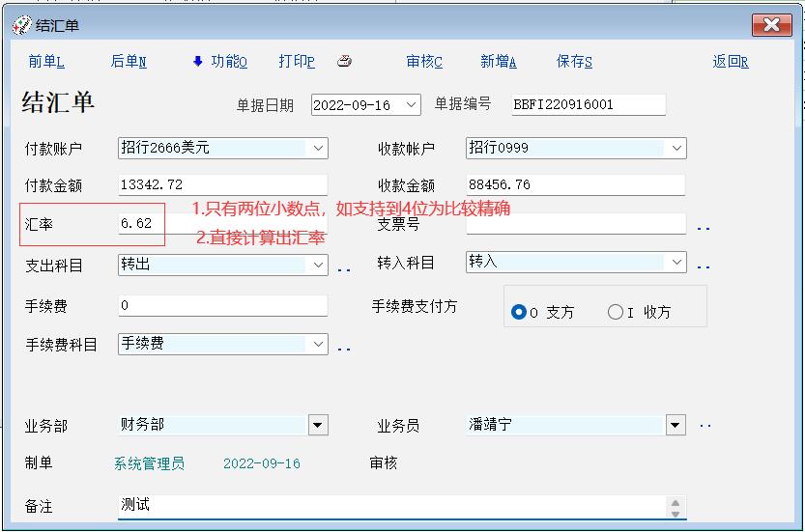Screen dimensions: 805x532
Task: Select the 支方 radio button
Action: pos(519,312)
